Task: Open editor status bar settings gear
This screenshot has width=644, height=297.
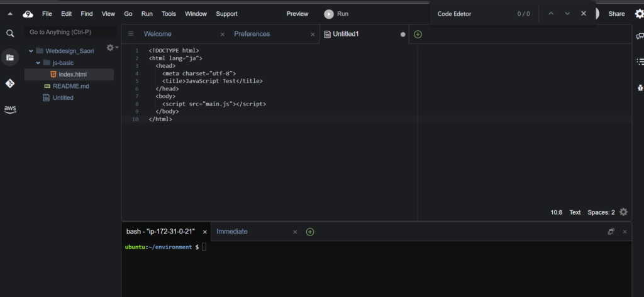Action: (x=623, y=212)
